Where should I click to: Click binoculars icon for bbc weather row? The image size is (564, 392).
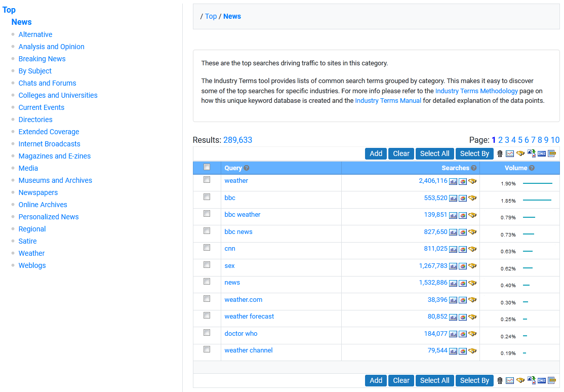472,215
